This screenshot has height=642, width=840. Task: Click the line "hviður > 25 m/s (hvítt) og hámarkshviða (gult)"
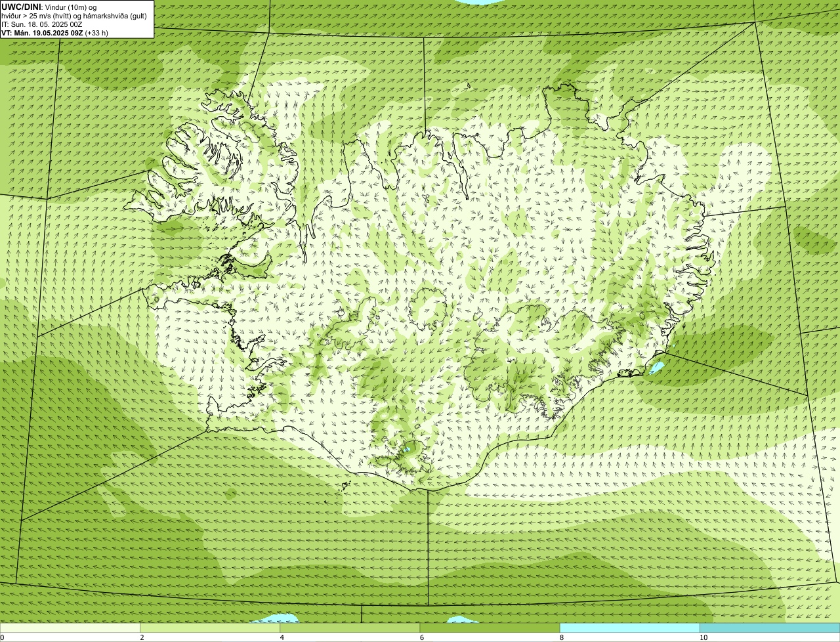click(x=74, y=16)
